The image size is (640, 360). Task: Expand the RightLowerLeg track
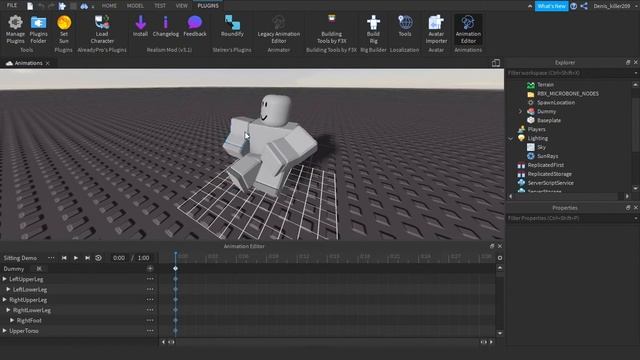[8, 310]
